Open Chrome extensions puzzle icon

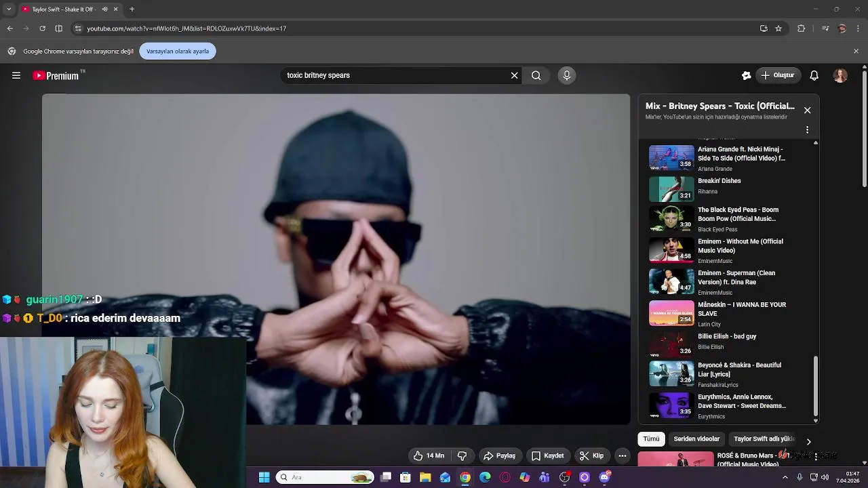[x=801, y=28]
